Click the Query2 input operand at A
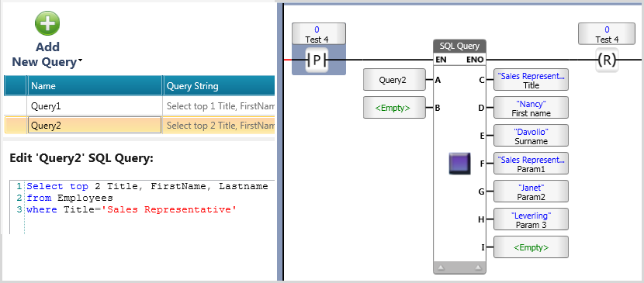Viewport: 644px width, 283px height. pos(394,80)
